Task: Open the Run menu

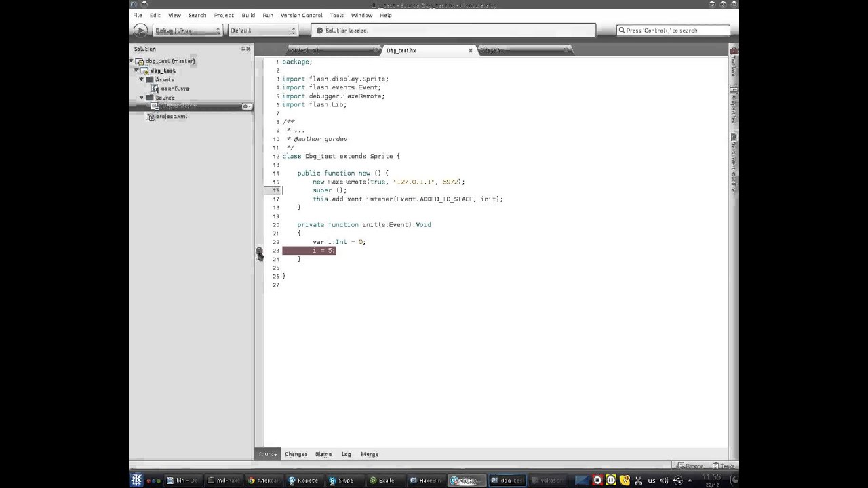Action: click(268, 15)
